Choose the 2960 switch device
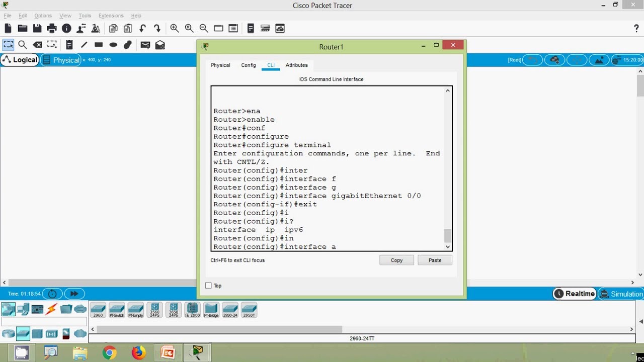The height and width of the screenshot is (362, 644). [98, 310]
